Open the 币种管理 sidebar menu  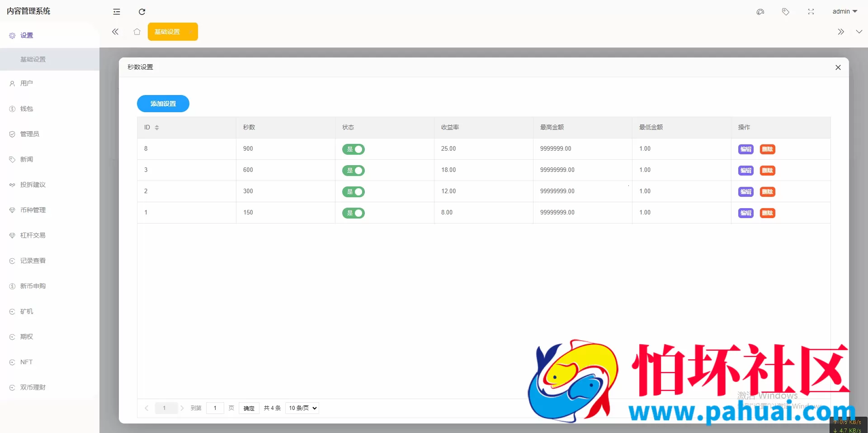[x=50, y=210]
